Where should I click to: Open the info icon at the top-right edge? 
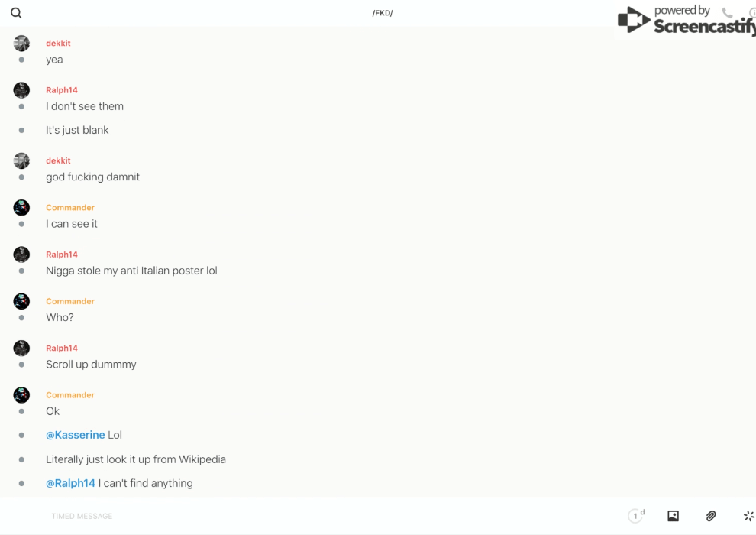752,12
